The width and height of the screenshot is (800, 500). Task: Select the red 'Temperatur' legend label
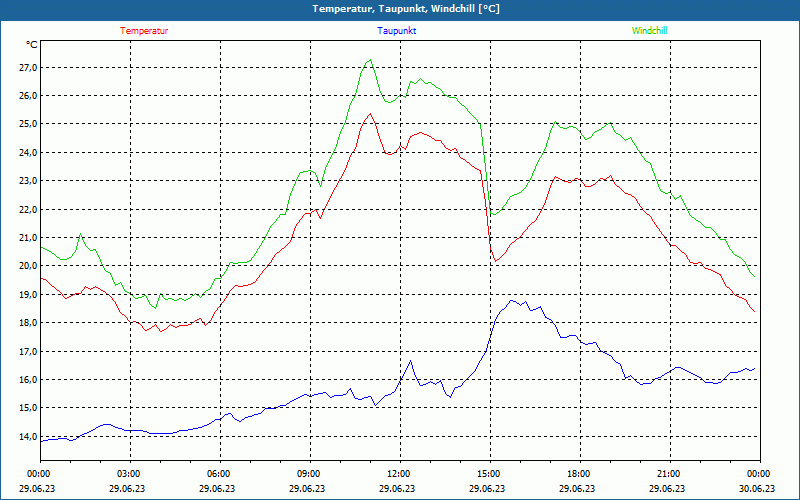(144, 31)
